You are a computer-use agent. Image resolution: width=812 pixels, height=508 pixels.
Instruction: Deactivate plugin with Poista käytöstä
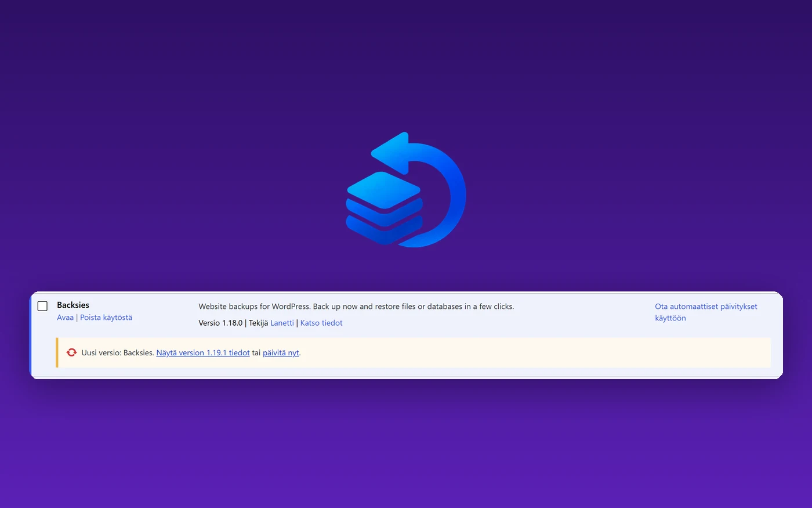[x=106, y=318]
